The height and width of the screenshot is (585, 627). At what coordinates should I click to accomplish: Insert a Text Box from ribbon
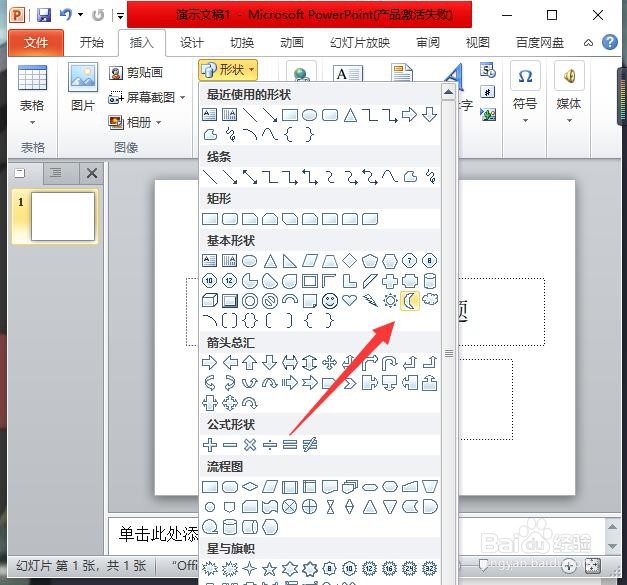point(347,73)
